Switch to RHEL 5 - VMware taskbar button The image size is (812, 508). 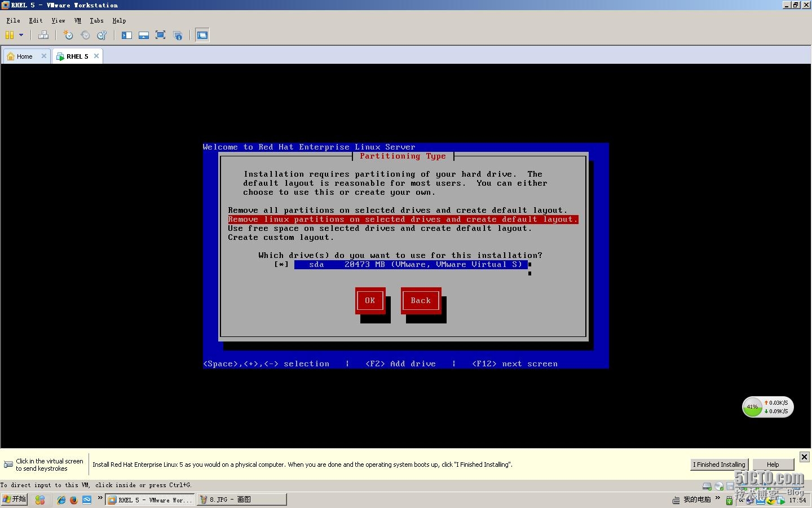tap(150, 500)
